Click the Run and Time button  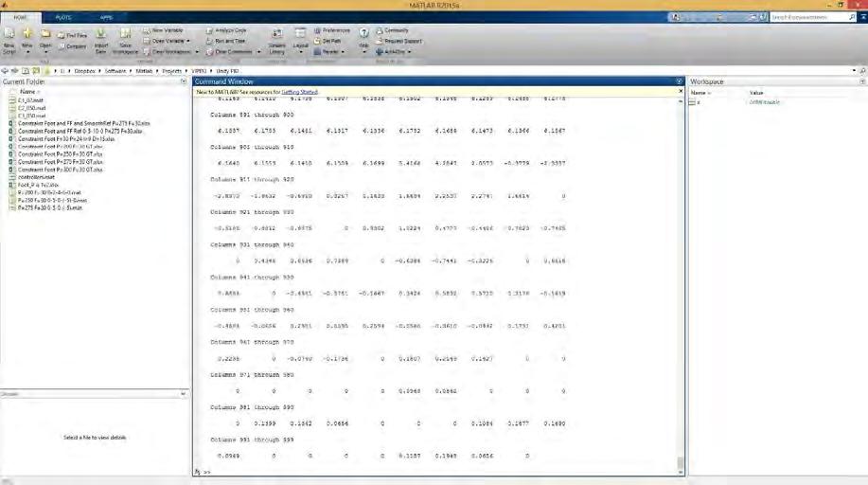point(226,41)
